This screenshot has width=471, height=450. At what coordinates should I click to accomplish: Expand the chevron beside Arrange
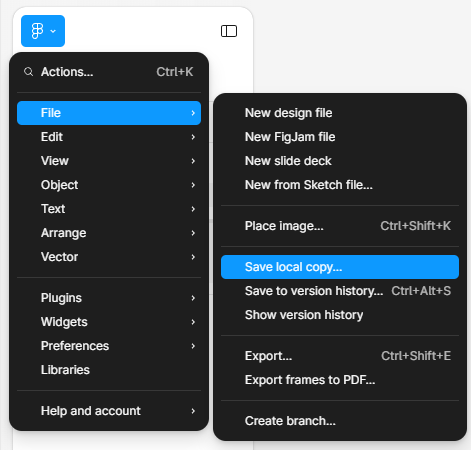click(193, 233)
